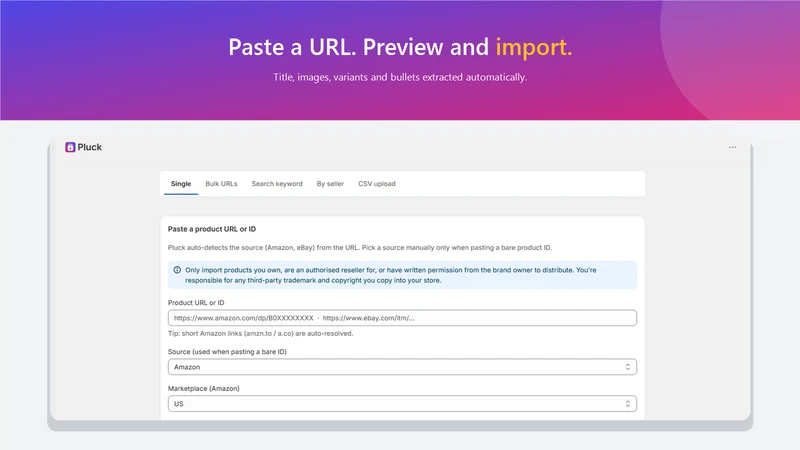
Task: Select the Single tab
Action: coord(181,184)
